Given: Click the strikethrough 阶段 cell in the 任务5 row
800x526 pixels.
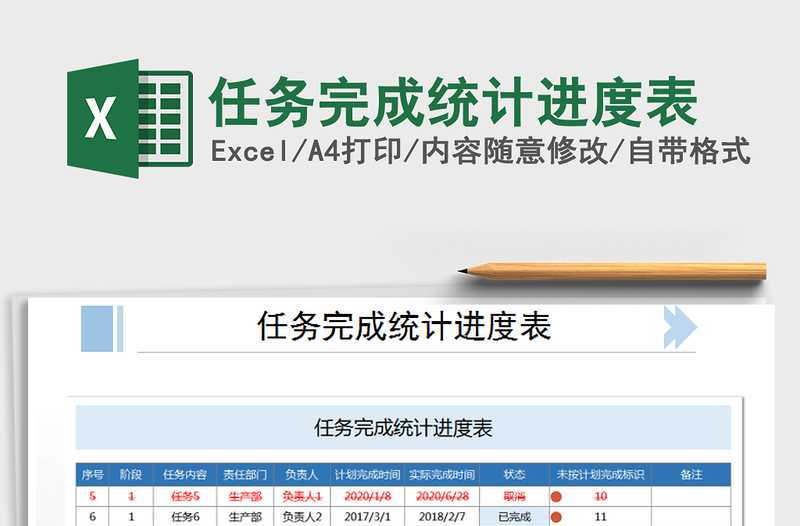Looking at the screenshot, I should click(131, 496).
